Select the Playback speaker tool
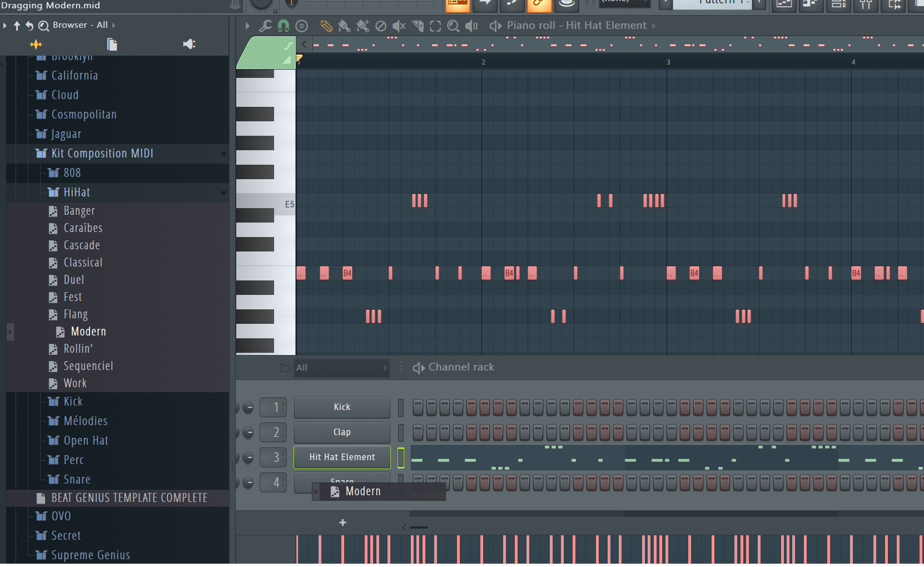924x567 pixels. tap(471, 26)
